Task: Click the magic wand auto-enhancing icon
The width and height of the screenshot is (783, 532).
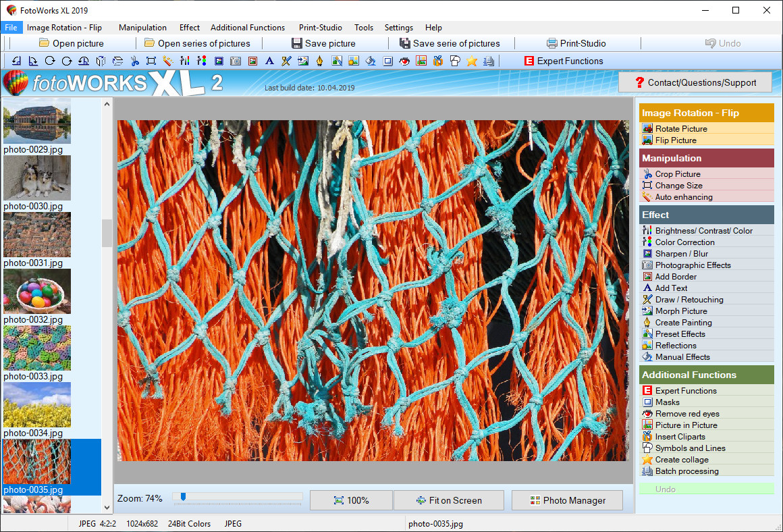Action: [167, 61]
